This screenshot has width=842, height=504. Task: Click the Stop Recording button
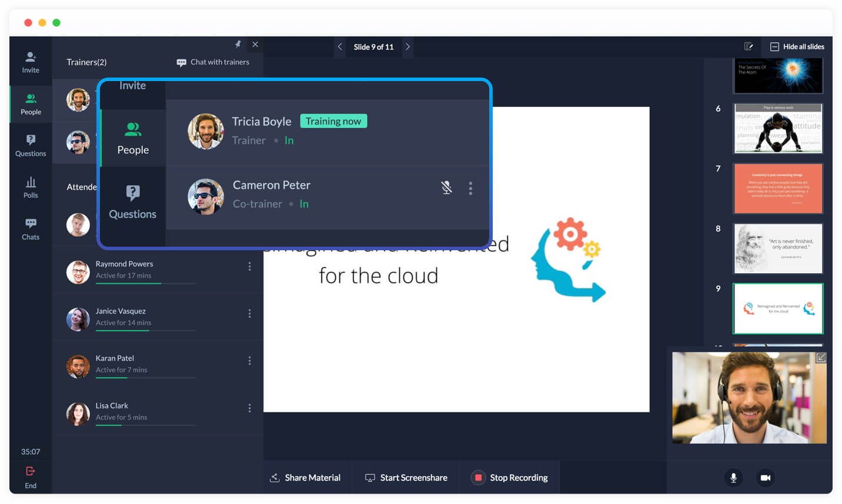tap(510, 478)
